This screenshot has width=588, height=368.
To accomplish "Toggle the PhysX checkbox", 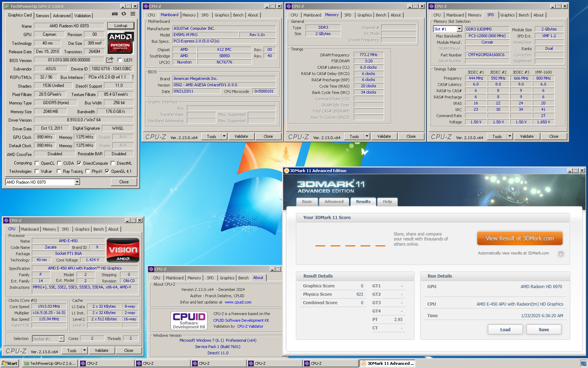I will 87,171.
